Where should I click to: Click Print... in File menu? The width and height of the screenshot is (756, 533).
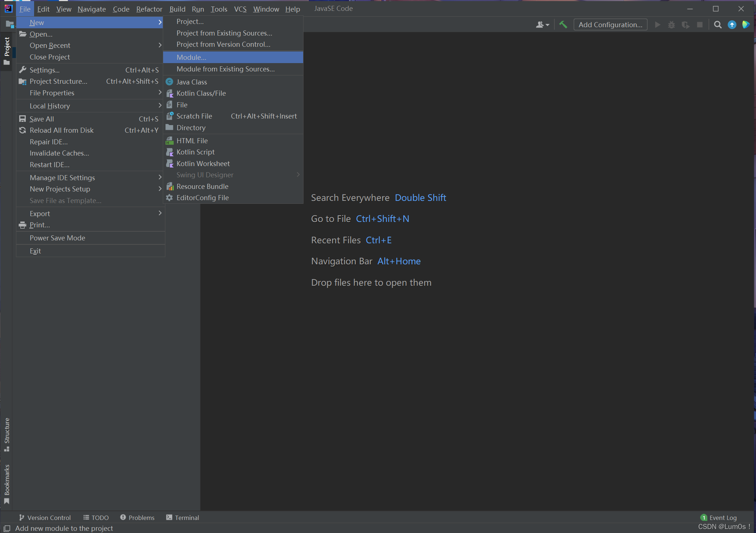click(x=90, y=225)
